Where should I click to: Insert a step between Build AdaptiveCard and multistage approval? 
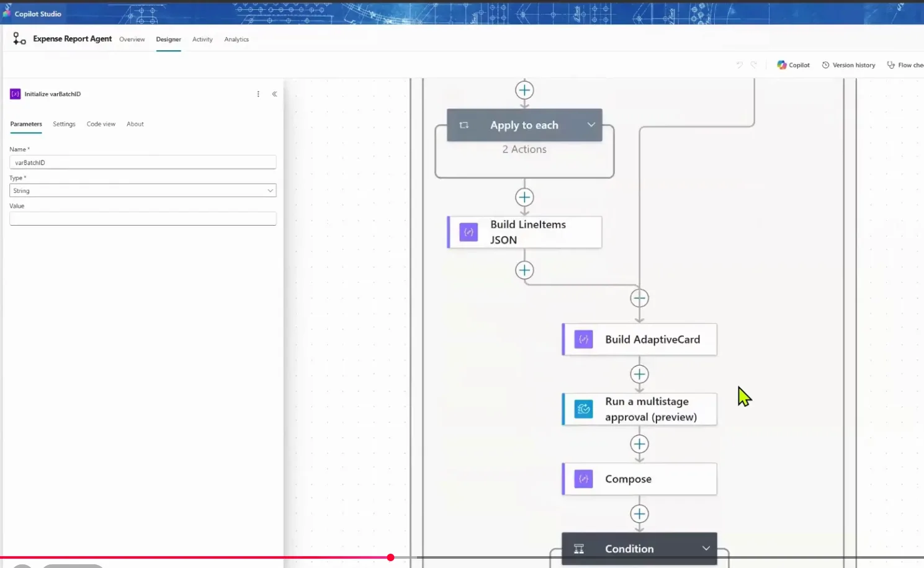[x=639, y=375]
